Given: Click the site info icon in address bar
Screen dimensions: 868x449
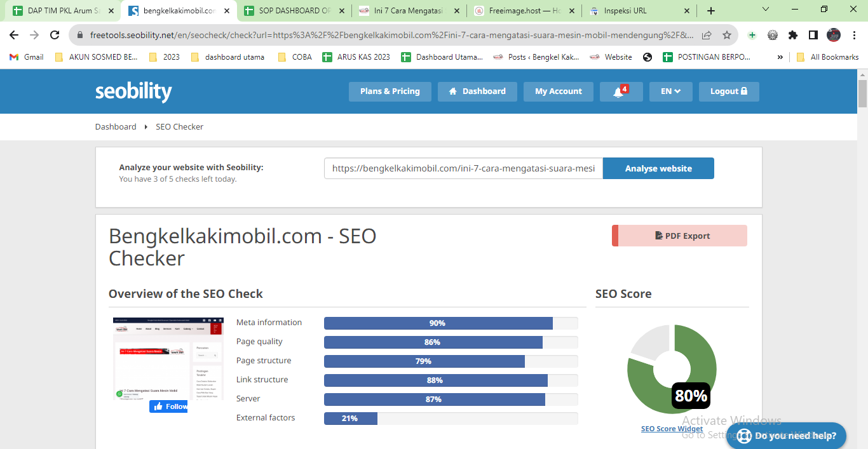Looking at the screenshot, I should click(x=80, y=35).
